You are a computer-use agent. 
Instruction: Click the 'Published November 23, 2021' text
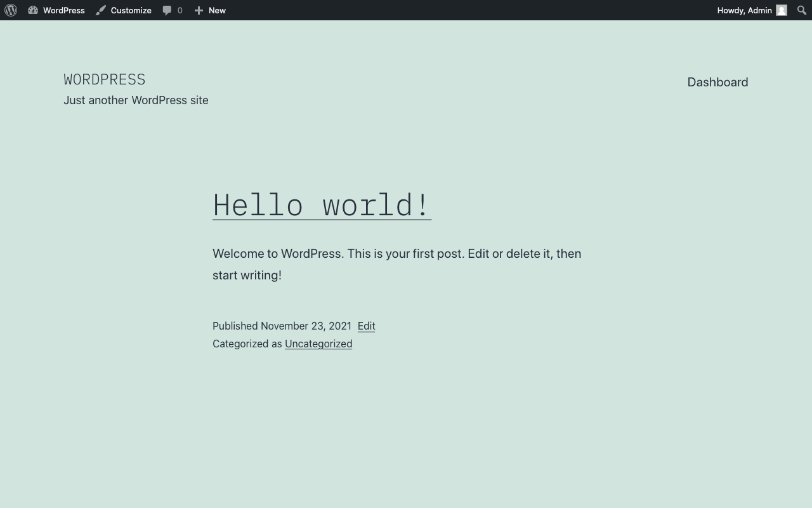pos(282,326)
